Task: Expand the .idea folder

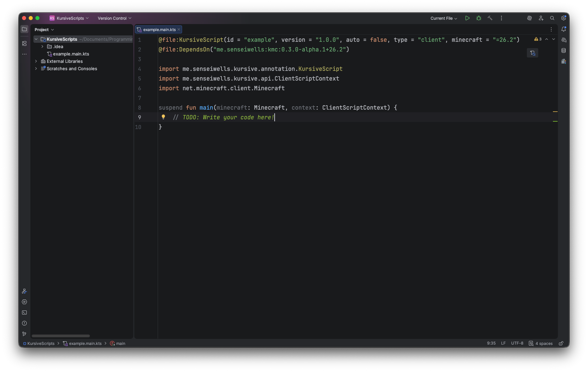Action: coord(42,46)
